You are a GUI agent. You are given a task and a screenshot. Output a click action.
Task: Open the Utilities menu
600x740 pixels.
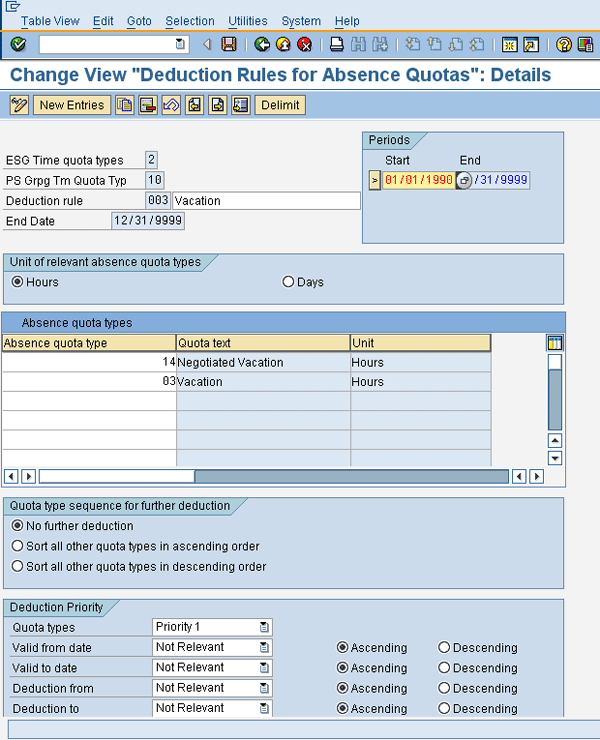click(248, 21)
